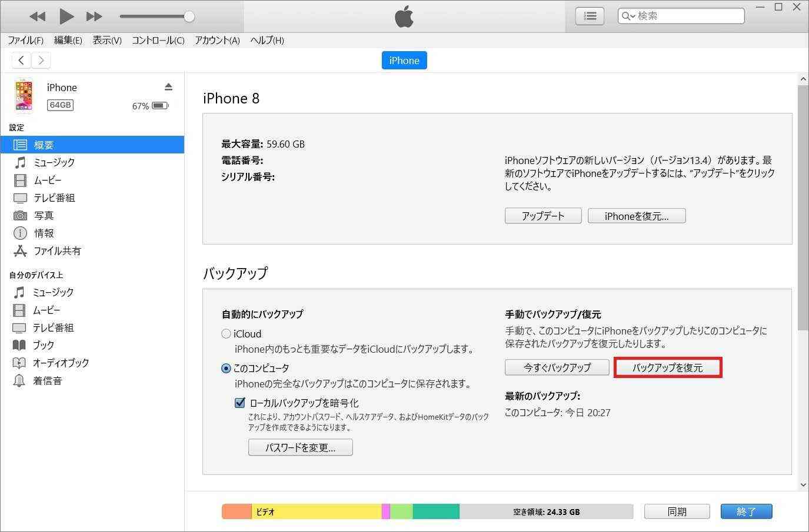Eject the iPhone with eject icon

click(168, 87)
